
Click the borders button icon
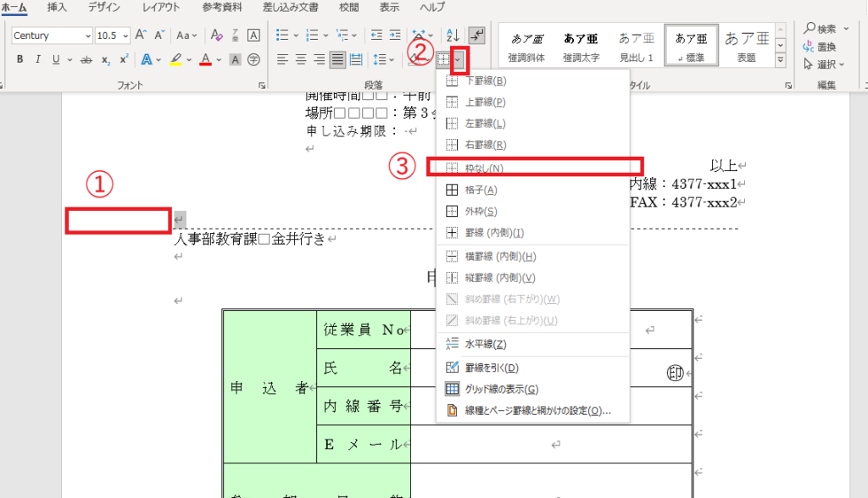(x=443, y=60)
